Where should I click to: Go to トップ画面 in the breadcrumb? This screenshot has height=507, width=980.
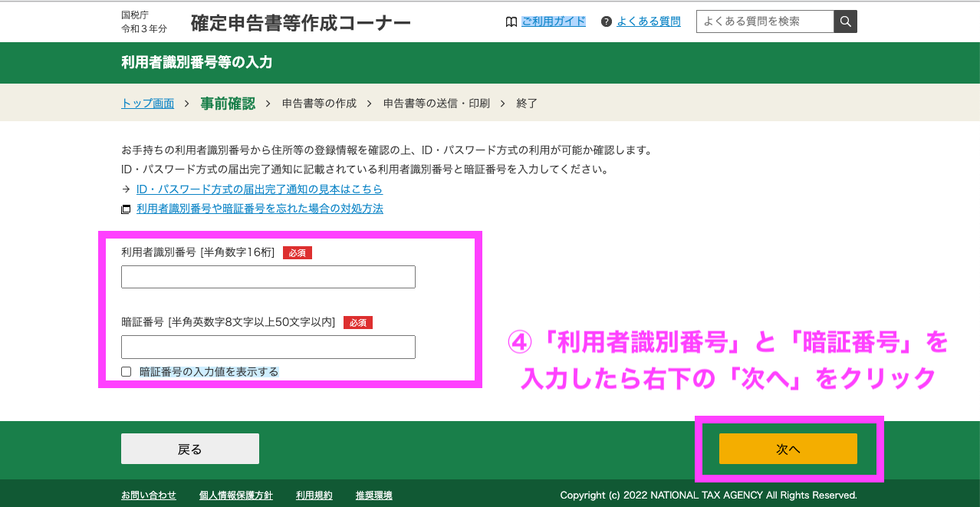click(147, 104)
